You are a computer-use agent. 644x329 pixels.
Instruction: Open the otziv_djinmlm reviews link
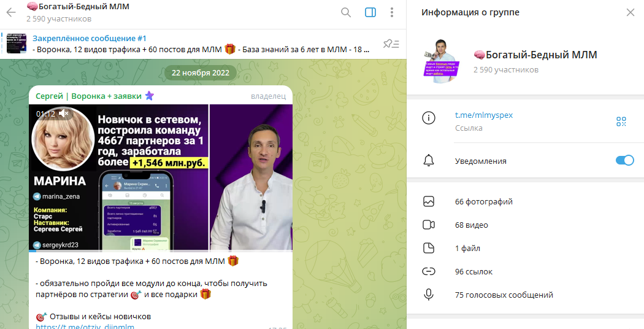coord(85,327)
